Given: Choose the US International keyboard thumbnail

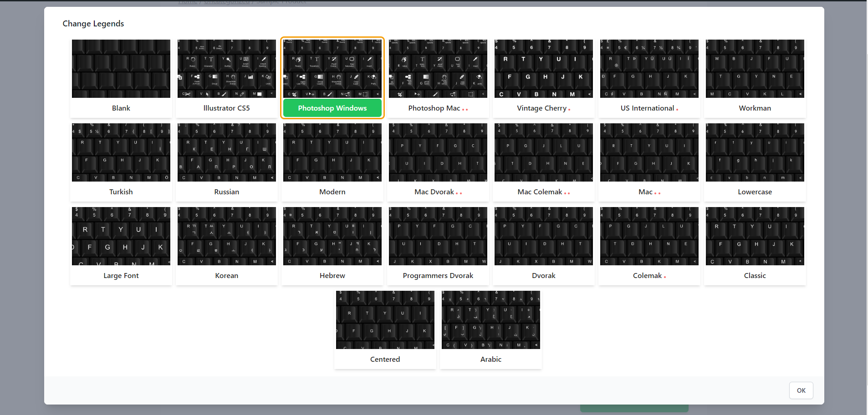Looking at the screenshot, I should (649, 69).
